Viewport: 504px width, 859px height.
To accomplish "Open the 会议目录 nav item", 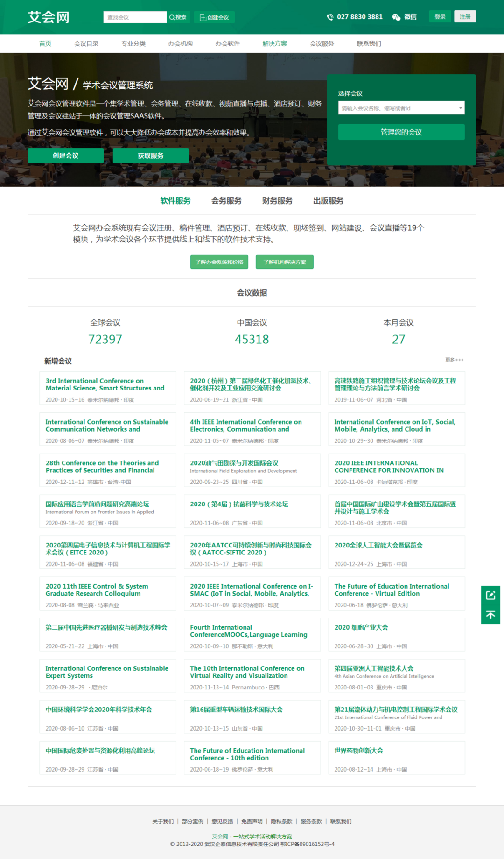I will click(86, 43).
